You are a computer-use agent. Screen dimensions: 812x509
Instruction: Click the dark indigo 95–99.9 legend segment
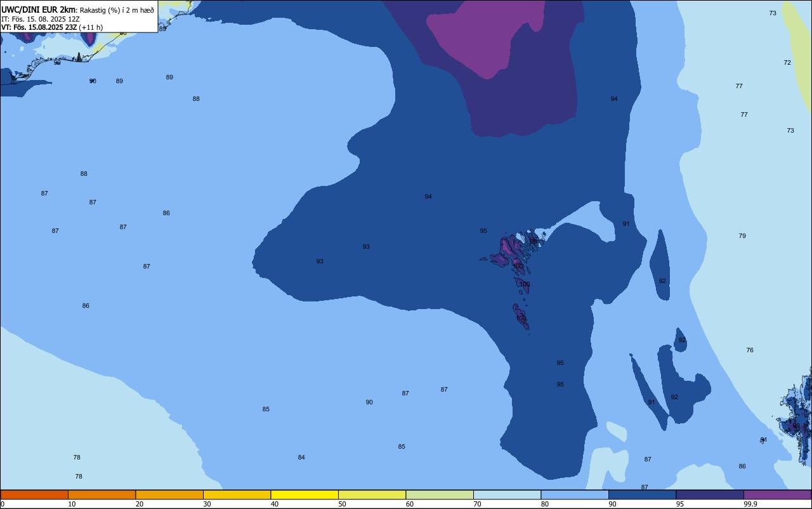click(x=710, y=494)
